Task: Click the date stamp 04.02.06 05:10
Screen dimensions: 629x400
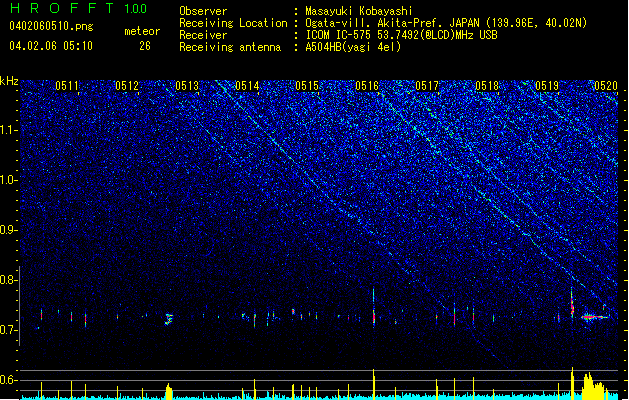Action: tap(51, 46)
